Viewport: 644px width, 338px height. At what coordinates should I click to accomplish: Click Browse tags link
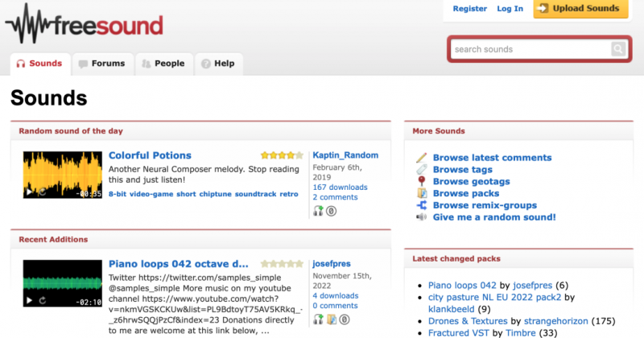[462, 170]
